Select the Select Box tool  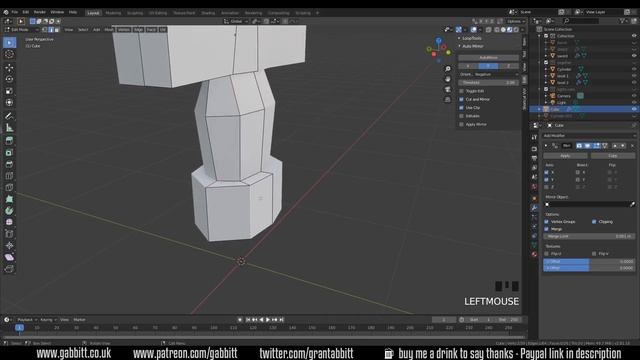[x=9, y=42]
